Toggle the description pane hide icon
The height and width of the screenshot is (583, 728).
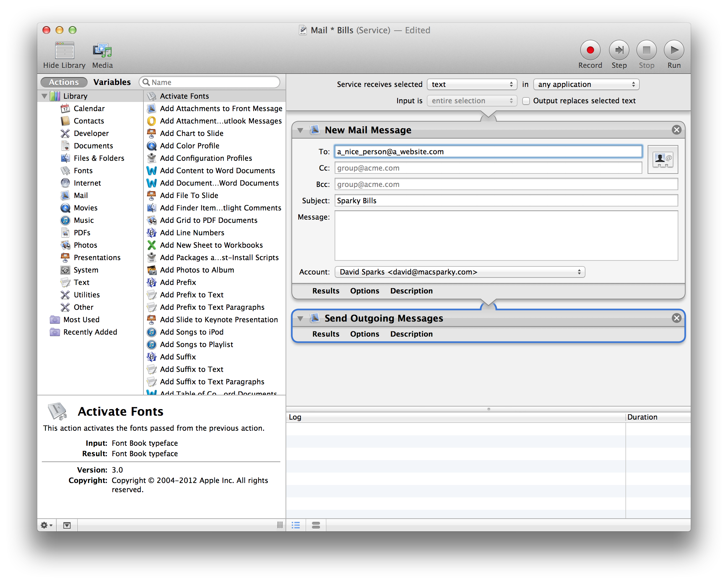tap(67, 525)
